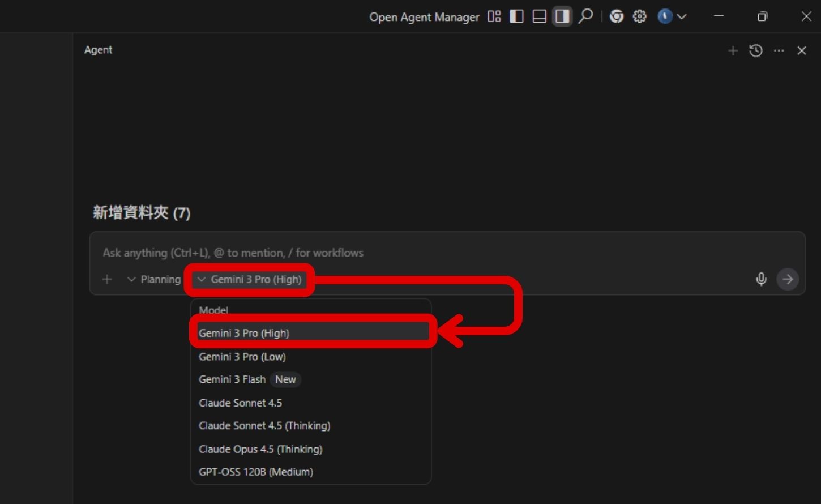Image resolution: width=821 pixels, height=504 pixels.
Task: Select the Gemini 3 Flash model
Action: click(x=233, y=379)
